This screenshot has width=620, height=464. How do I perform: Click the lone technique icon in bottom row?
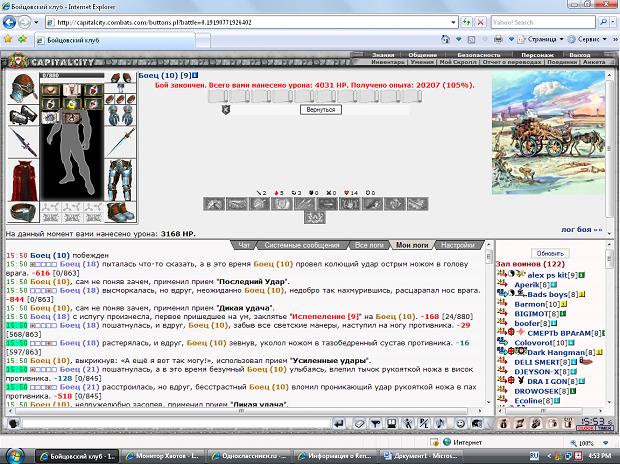315,218
